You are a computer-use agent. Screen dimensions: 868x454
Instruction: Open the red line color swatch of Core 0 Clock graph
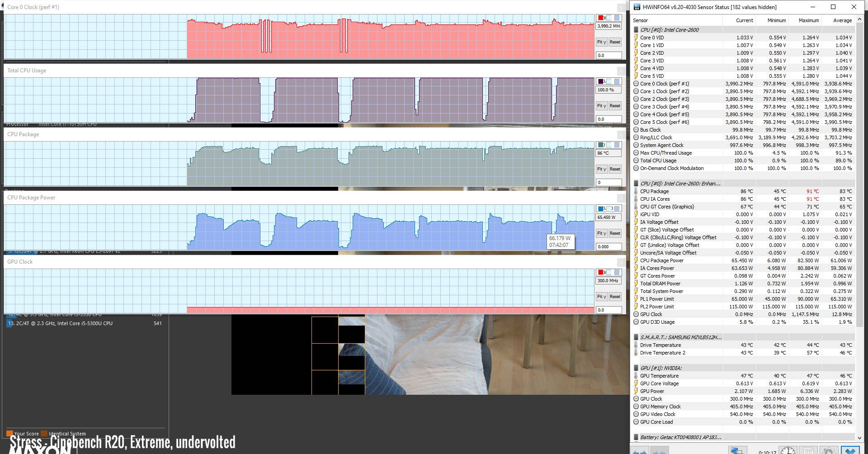[x=601, y=18]
